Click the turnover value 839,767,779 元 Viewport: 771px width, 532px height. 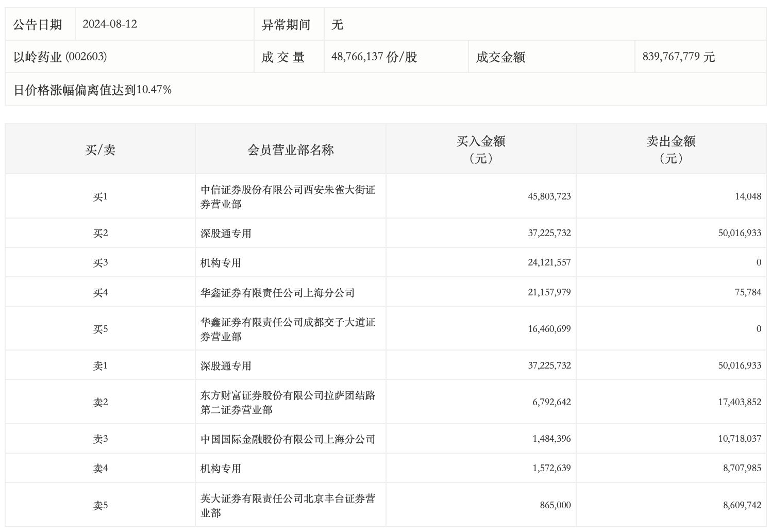[678, 57]
